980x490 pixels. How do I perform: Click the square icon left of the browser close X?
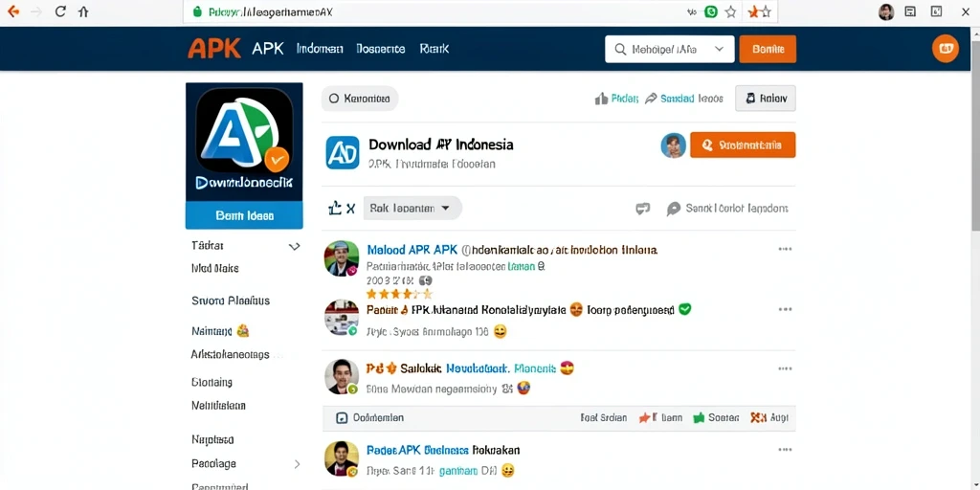(936, 11)
